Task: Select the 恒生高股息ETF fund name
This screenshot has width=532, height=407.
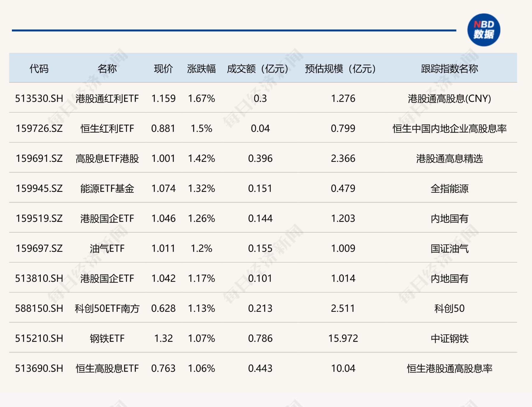Action: (x=107, y=369)
